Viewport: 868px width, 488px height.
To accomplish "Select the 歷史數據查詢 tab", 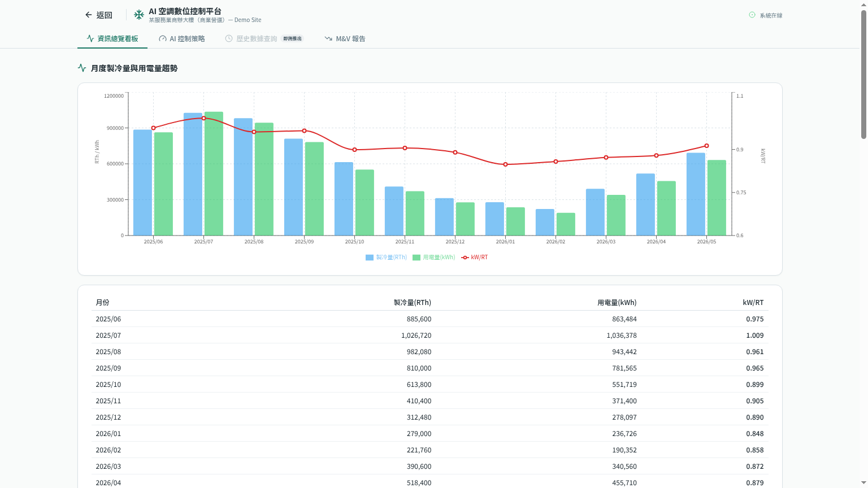I will [x=264, y=39].
